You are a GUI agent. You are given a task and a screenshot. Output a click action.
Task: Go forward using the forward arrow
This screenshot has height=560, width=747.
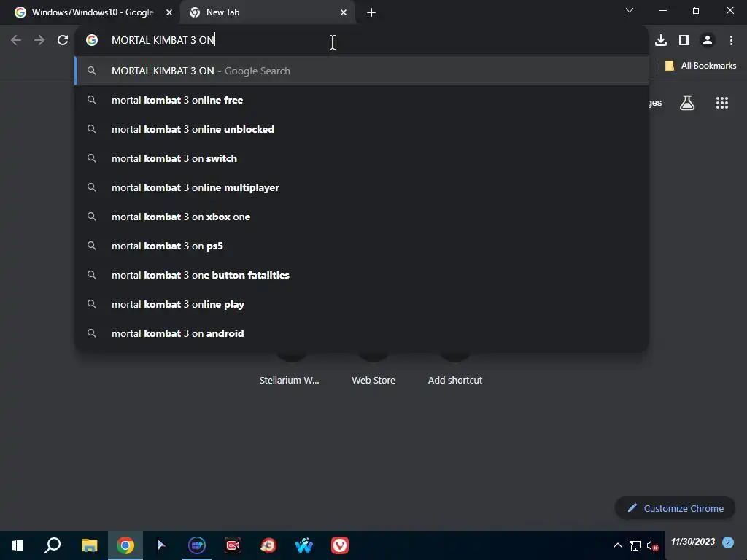39,40
